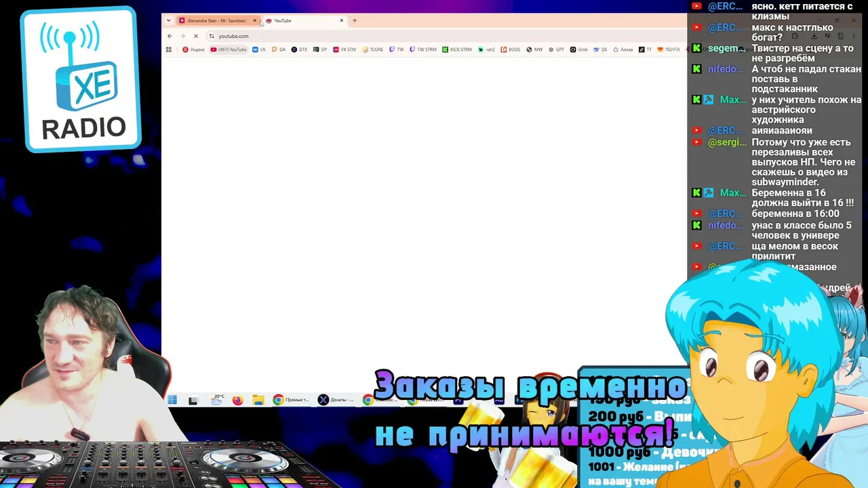Viewport: 868px width, 488px height.
Task: Open the VK STM bookmark
Action: (x=344, y=49)
